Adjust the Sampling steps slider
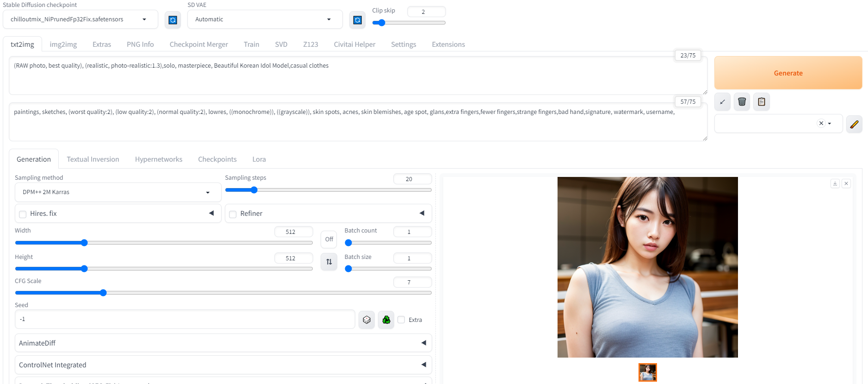 coord(328,190)
